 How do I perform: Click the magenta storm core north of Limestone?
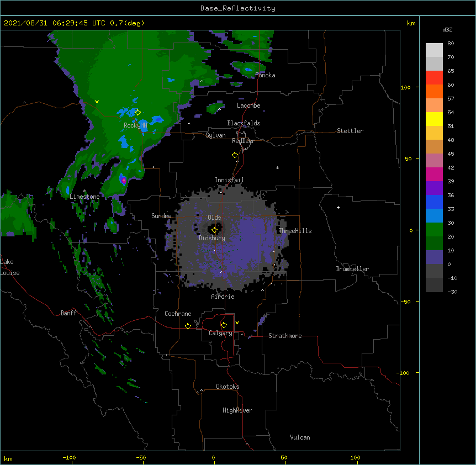click(124, 181)
